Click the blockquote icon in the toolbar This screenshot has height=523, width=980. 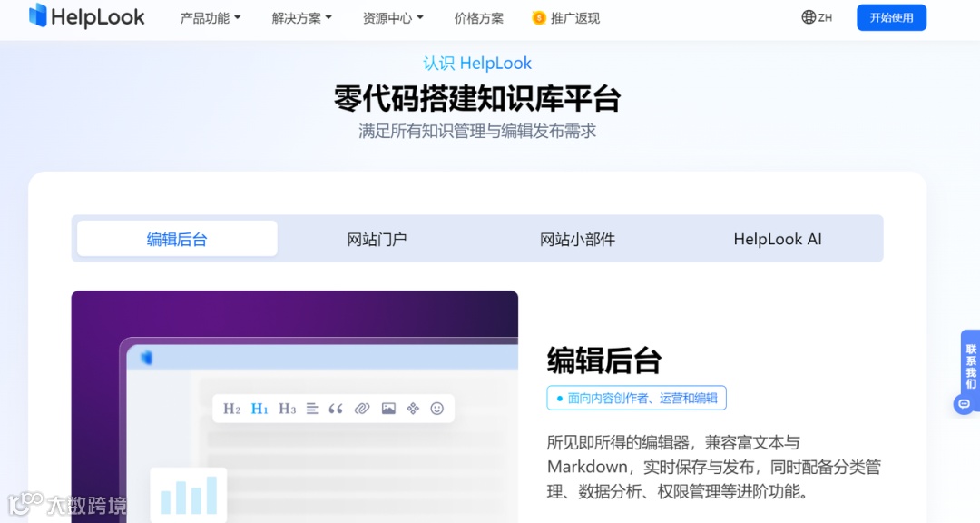coord(337,408)
